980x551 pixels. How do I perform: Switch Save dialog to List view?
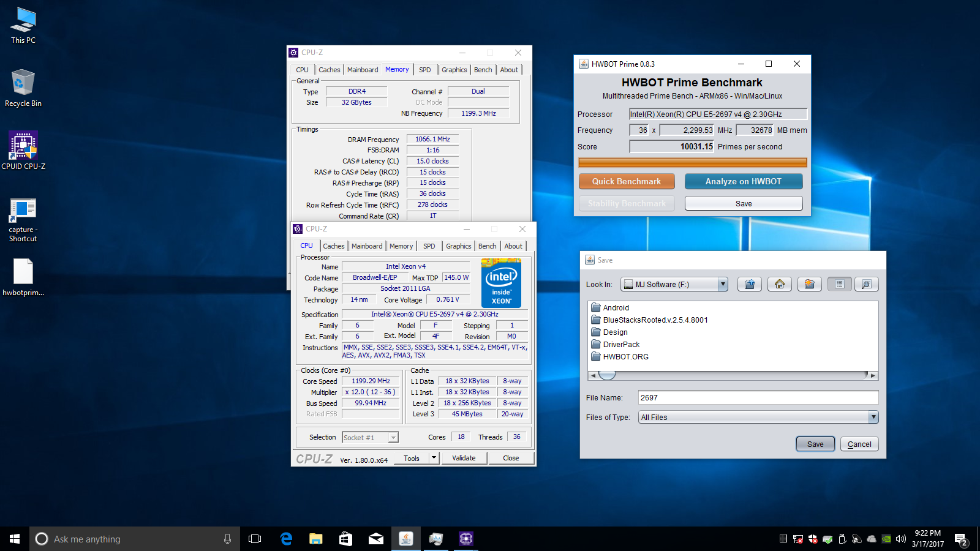840,284
